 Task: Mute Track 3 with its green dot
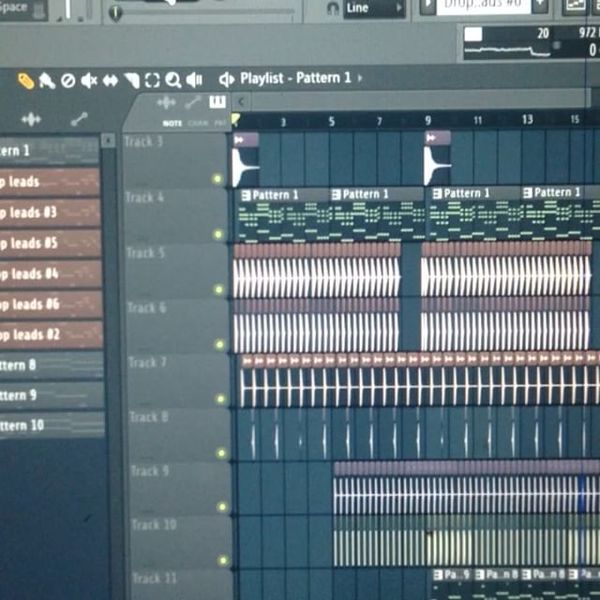pos(217,179)
